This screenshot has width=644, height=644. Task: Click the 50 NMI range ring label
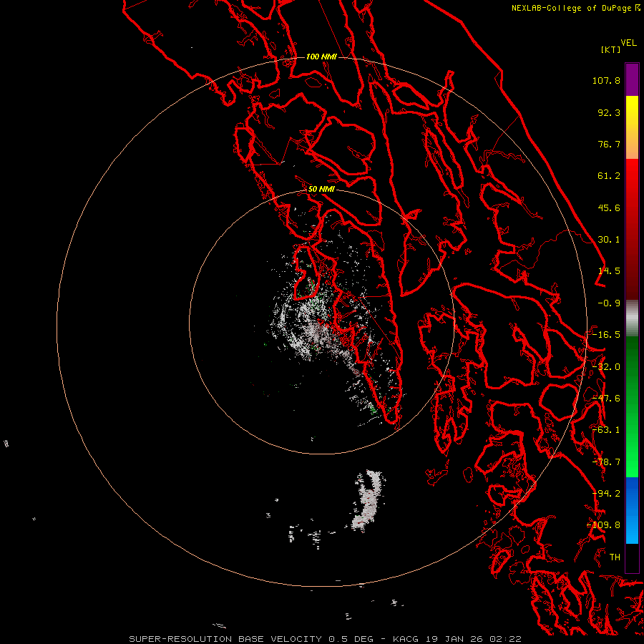321,189
